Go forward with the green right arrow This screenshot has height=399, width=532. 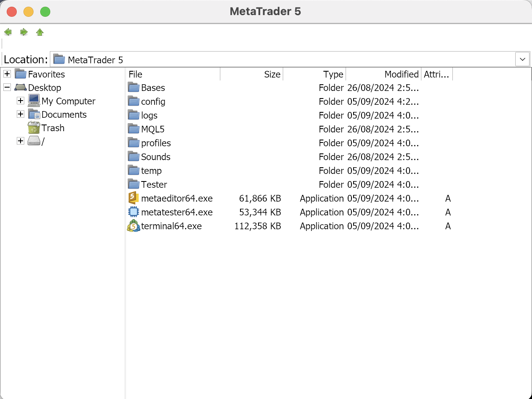(x=24, y=32)
